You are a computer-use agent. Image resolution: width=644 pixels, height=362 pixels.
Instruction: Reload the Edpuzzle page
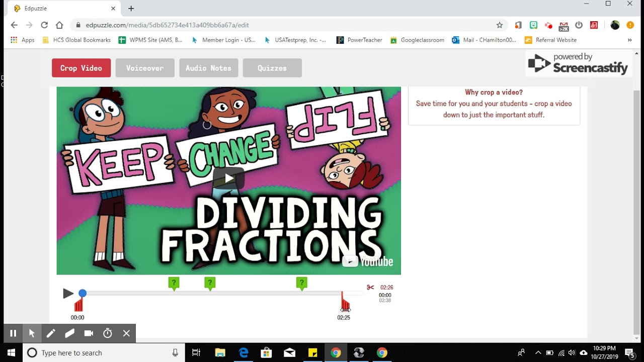pos(44,25)
